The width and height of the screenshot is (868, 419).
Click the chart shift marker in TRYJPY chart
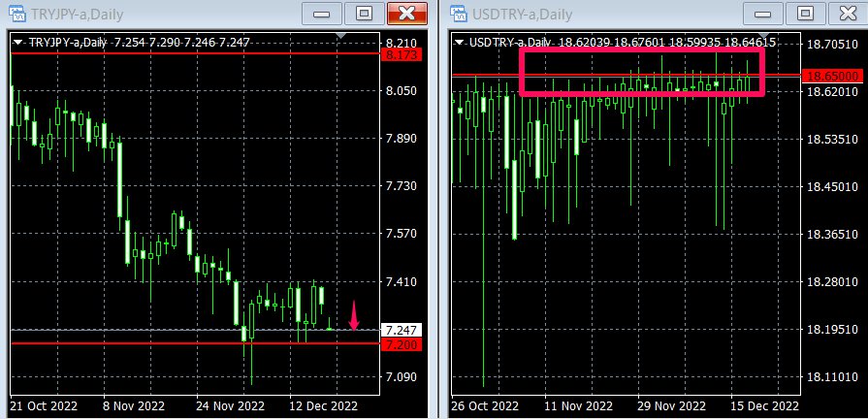(341, 36)
